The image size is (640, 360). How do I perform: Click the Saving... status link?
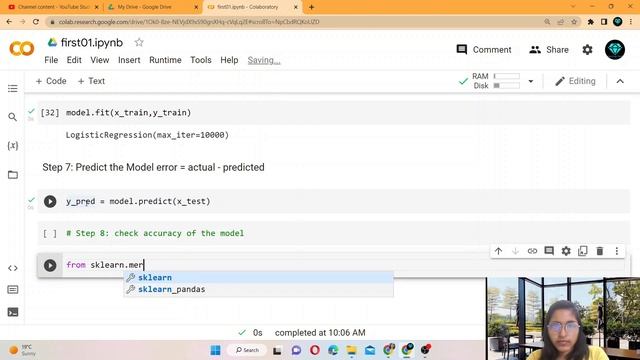[x=264, y=60]
